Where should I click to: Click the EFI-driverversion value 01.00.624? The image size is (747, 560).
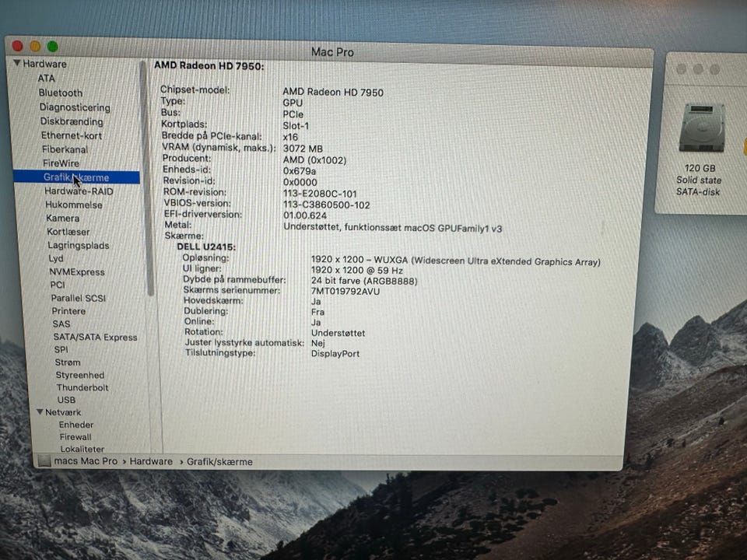(305, 215)
